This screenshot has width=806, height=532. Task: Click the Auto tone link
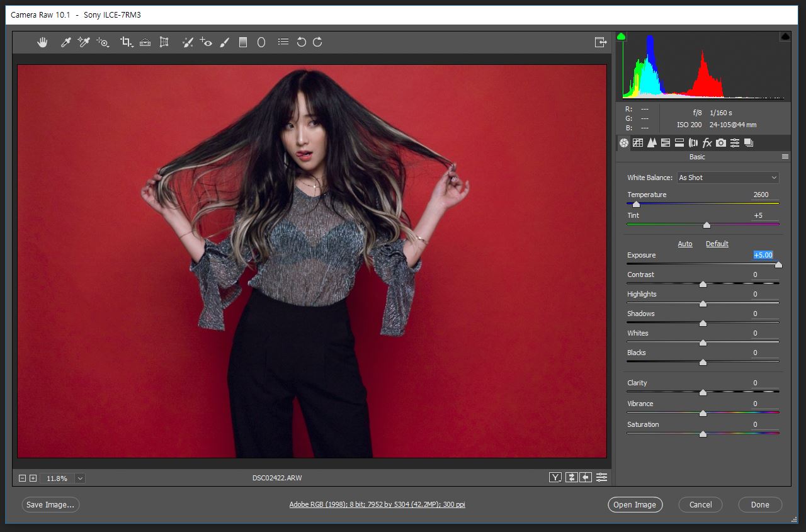[x=684, y=244]
